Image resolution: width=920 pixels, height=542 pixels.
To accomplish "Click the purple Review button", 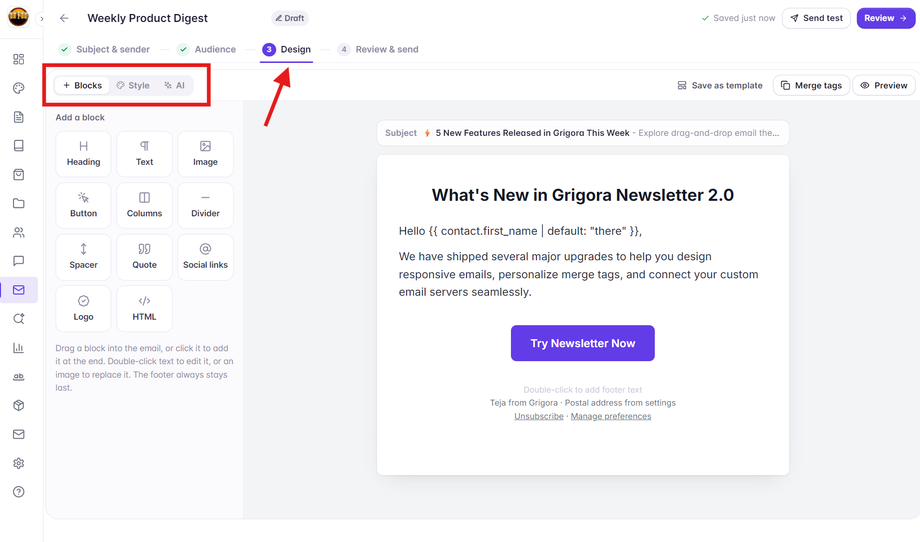I will point(885,18).
